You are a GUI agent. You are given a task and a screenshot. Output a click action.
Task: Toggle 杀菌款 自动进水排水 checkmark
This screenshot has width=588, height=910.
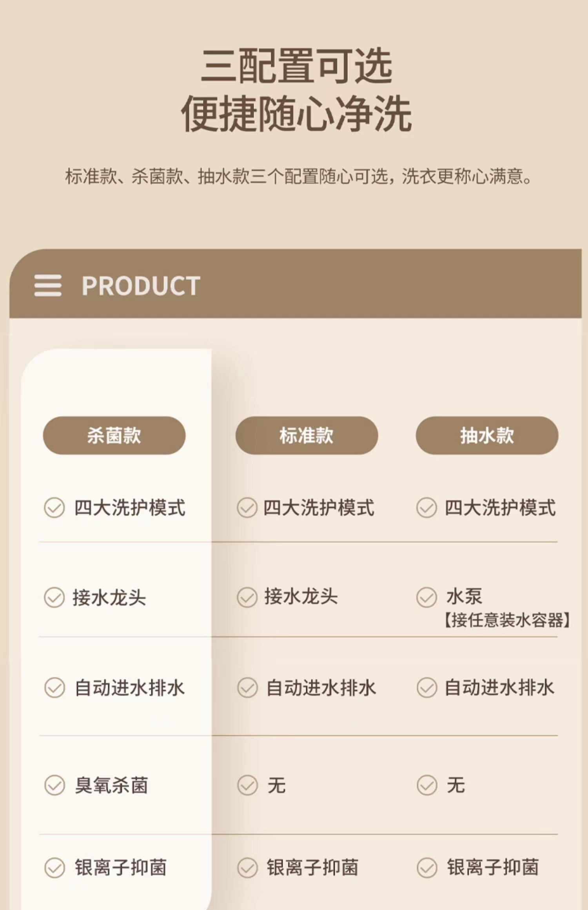(54, 688)
